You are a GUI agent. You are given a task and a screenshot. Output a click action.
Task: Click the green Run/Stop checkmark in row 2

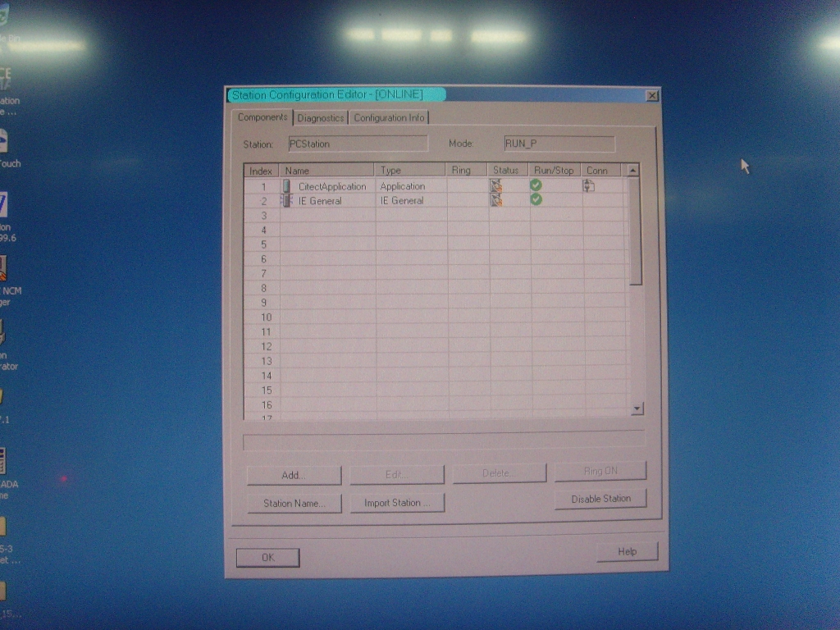tap(536, 199)
